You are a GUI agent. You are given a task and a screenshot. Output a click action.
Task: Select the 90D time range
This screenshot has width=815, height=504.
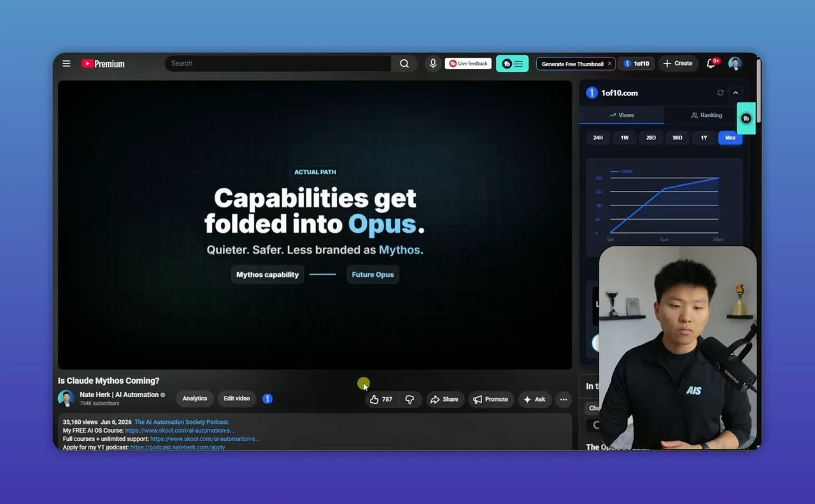pos(677,137)
